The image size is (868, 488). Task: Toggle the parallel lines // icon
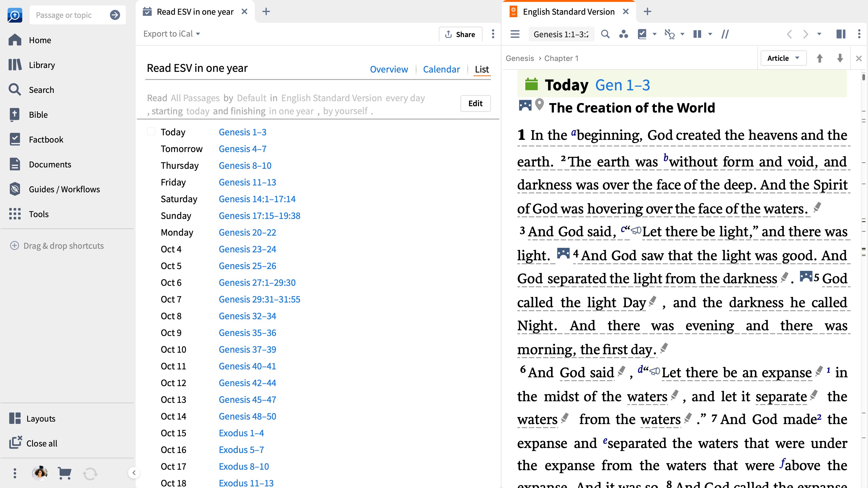point(725,34)
